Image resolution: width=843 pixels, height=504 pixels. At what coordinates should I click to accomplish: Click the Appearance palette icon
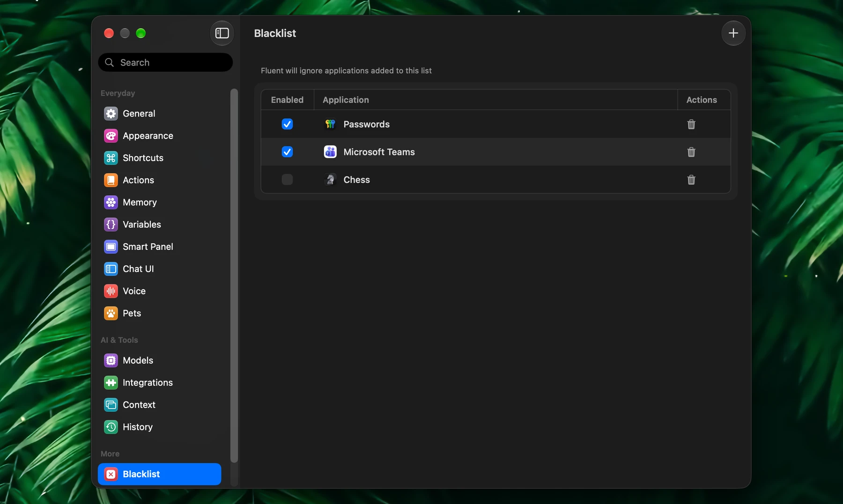point(111,136)
